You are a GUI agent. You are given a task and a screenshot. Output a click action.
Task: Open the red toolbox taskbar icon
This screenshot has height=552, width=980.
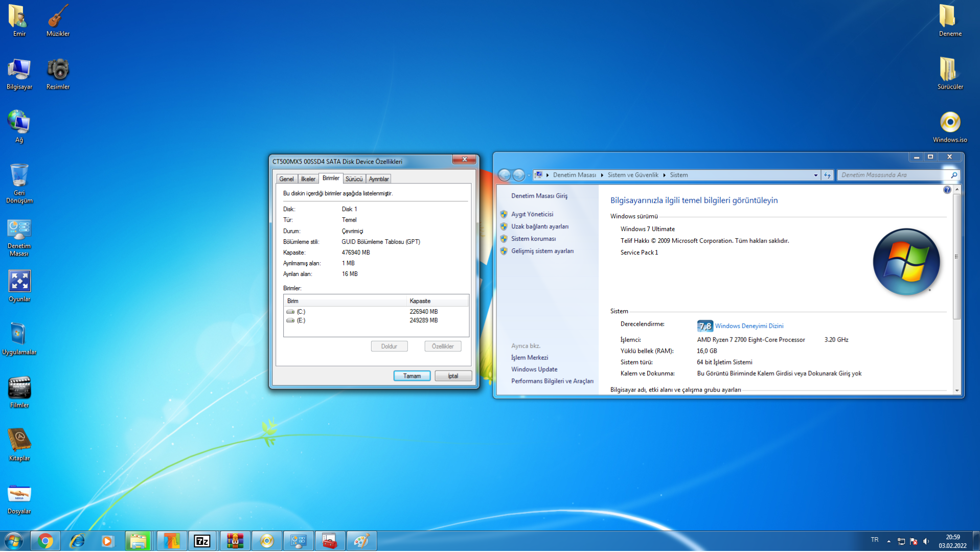[330, 541]
